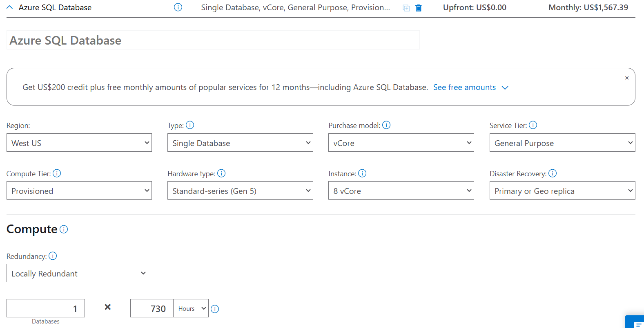Open the chat feedback button at bottom right
This screenshot has height=328, width=644.
[636, 323]
